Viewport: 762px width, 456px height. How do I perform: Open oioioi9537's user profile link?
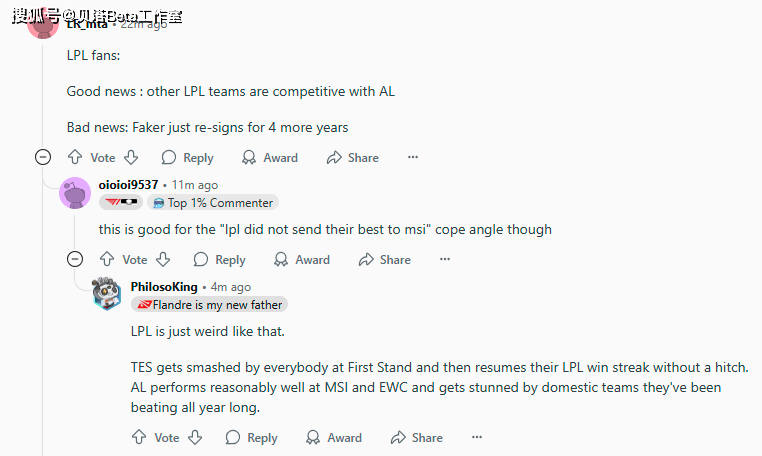coord(128,185)
